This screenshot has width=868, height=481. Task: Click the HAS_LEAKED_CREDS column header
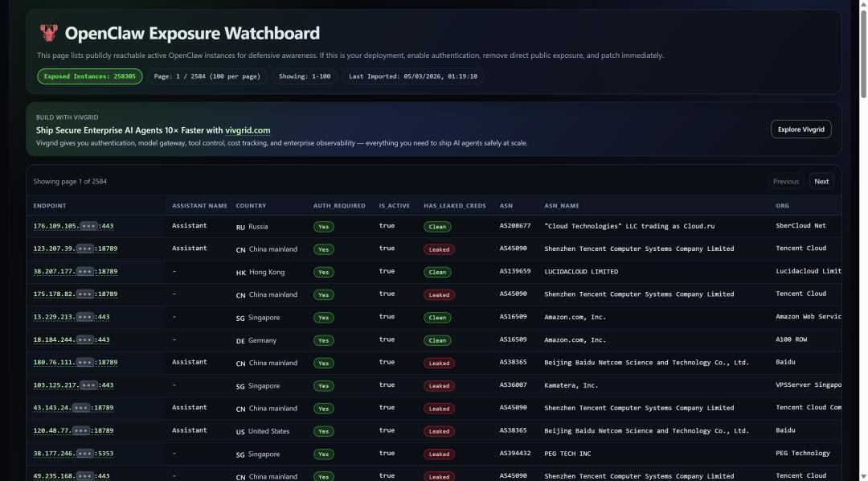point(454,206)
